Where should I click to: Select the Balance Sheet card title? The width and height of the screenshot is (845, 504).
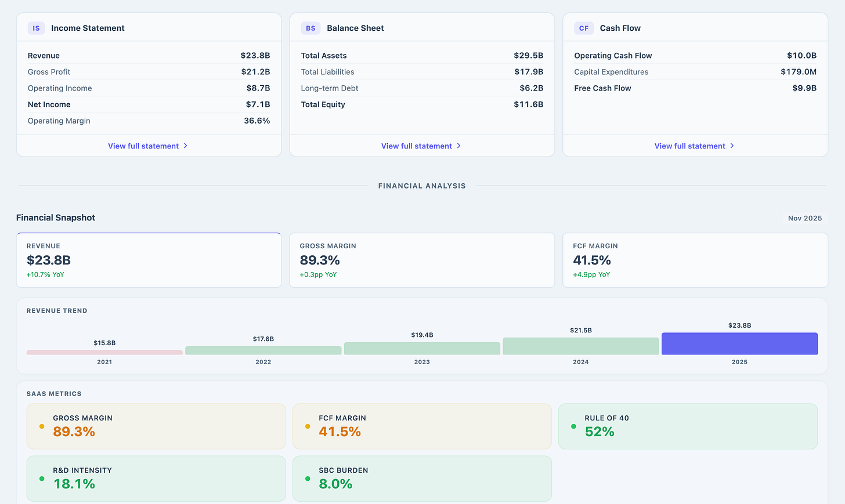click(355, 28)
